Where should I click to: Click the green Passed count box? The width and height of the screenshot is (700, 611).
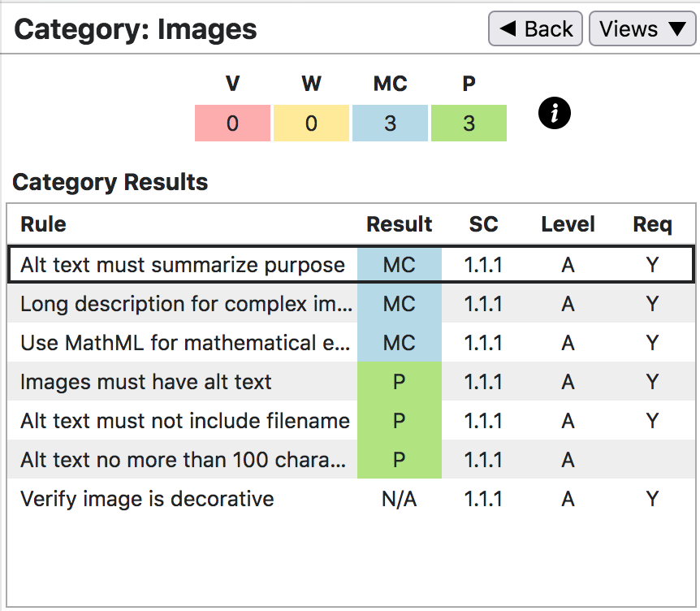click(x=469, y=123)
